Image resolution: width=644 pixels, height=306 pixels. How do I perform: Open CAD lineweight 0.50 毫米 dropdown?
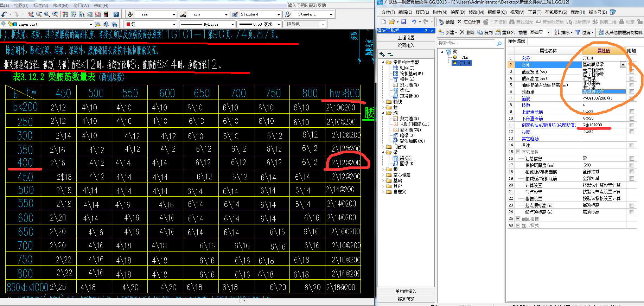[279, 24]
